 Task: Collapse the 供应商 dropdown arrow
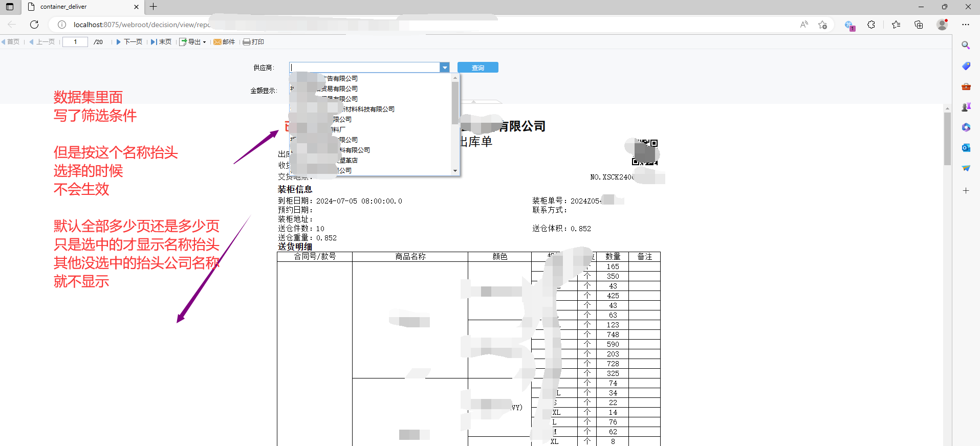445,68
